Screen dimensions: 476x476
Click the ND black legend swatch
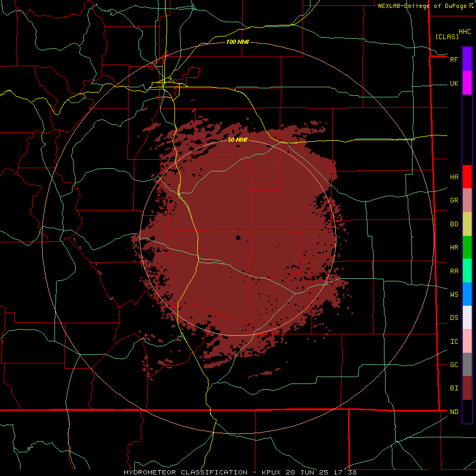click(467, 411)
